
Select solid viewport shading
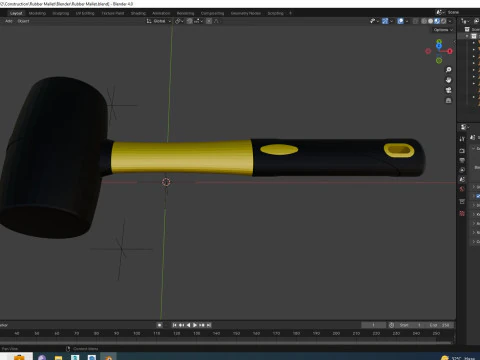430,21
